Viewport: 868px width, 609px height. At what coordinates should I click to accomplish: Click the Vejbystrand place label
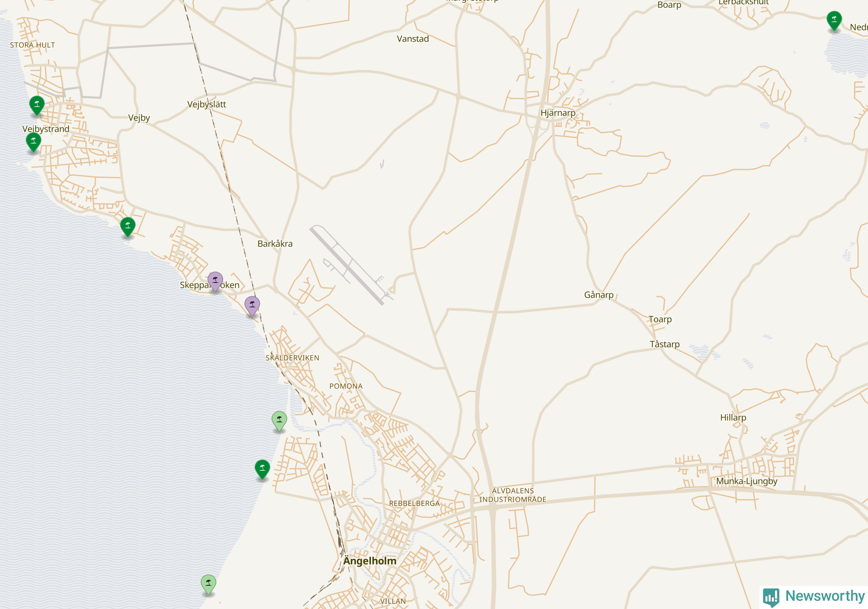(46, 129)
